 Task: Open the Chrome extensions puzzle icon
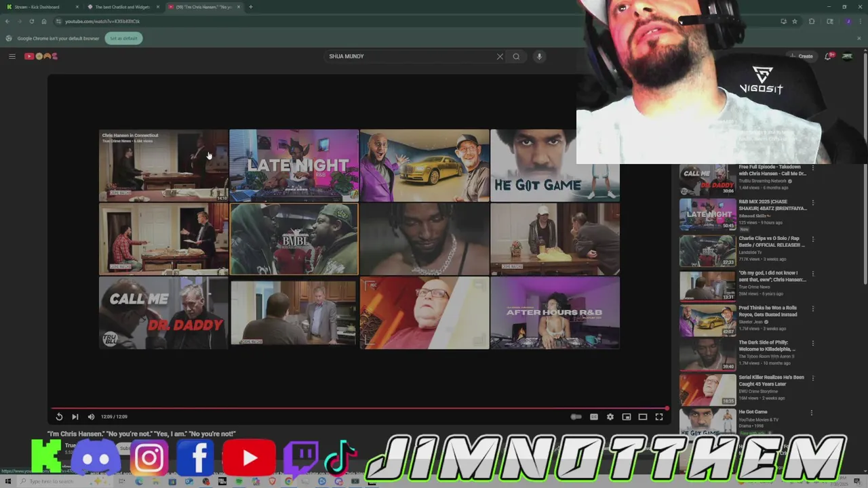tap(812, 21)
